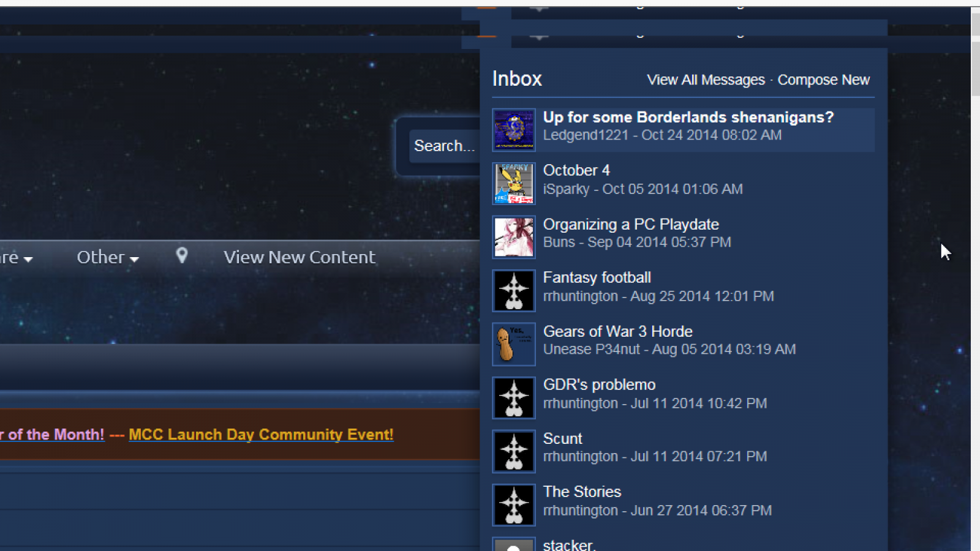Open the partially visible 're' dropdown menu
The width and height of the screenshot is (980, 551).
pyautogui.click(x=16, y=258)
